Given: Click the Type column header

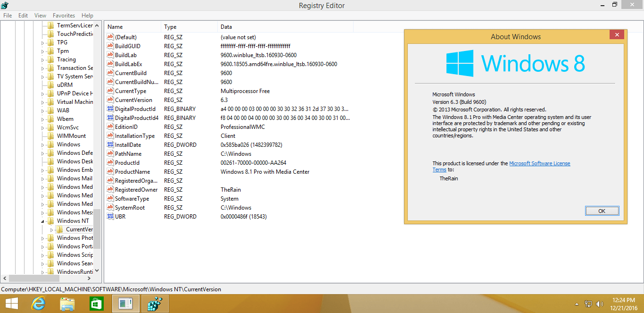Looking at the screenshot, I should pyautogui.click(x=190, y=27).
